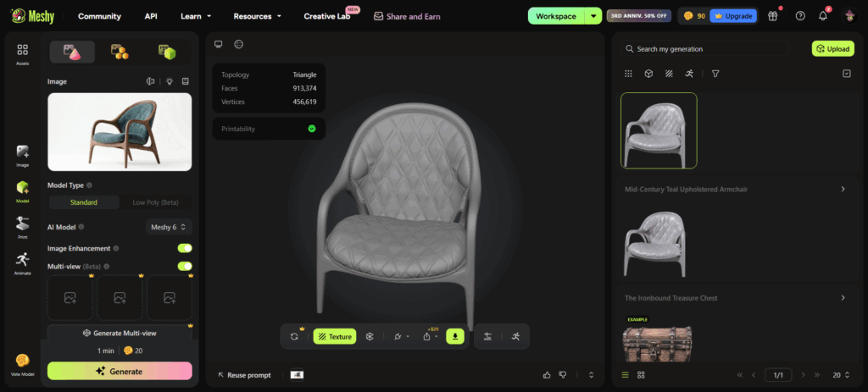Viewport: 868px width, 392px height.
Task: Open the Community menu
Action: [x=100, y=16]
